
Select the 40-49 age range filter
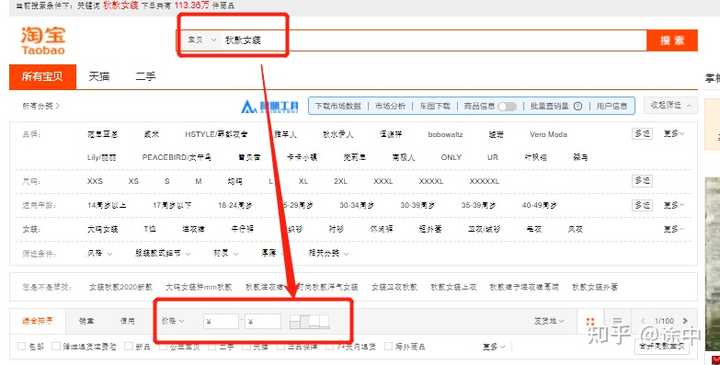(x=539, y=205)
